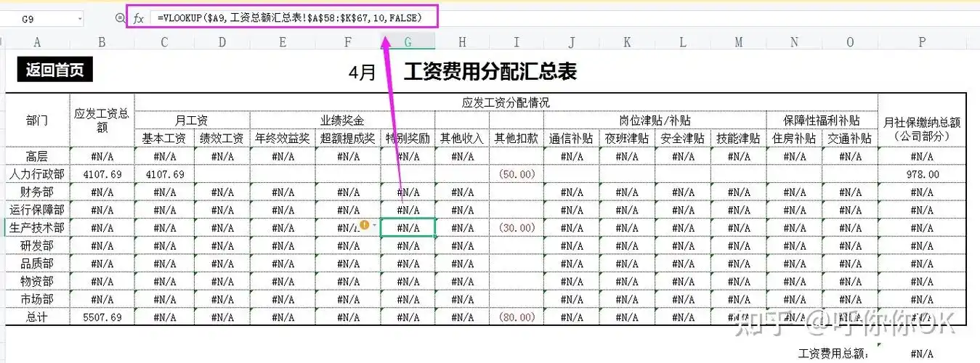Select the 运行保障部 department cell
The height and width of the screenshot is (363, 980).
(x=37, y=210)
